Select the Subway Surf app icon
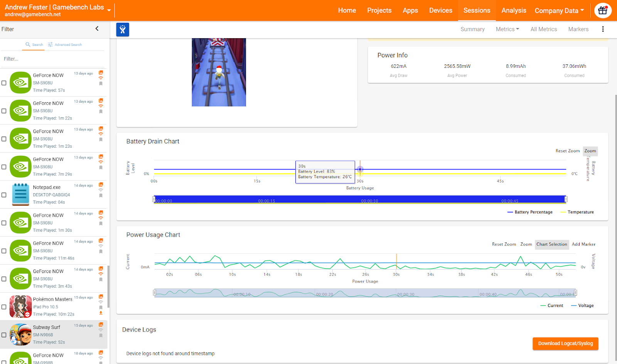The image size is (617, 364). (x=20, y=335)
